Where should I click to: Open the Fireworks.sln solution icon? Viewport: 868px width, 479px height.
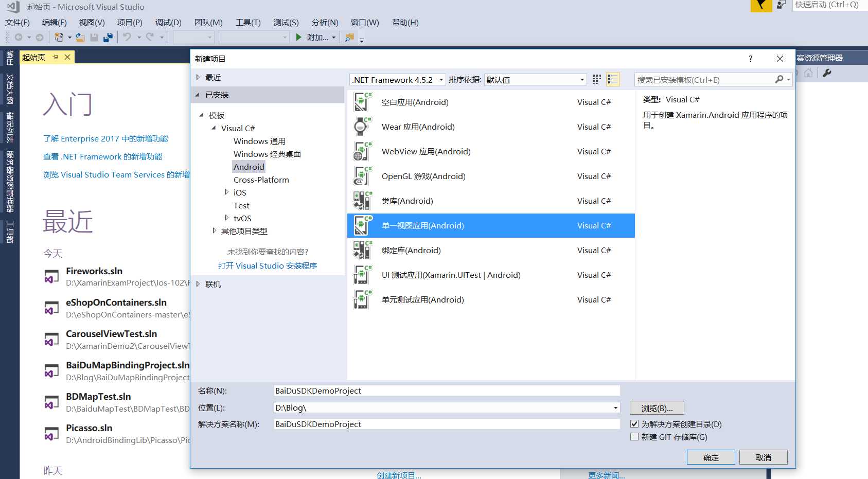pos(51,277)
